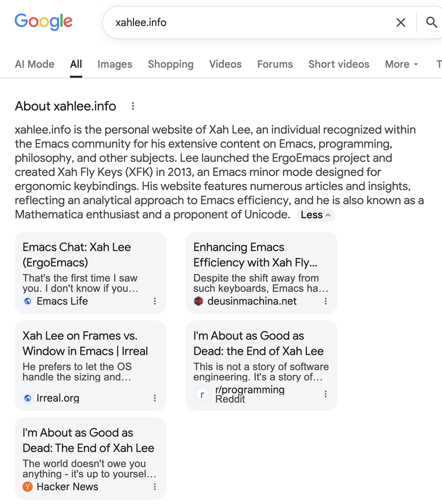Click the Hacker News Y favicon
442x504 pixels.
(28, 487)
